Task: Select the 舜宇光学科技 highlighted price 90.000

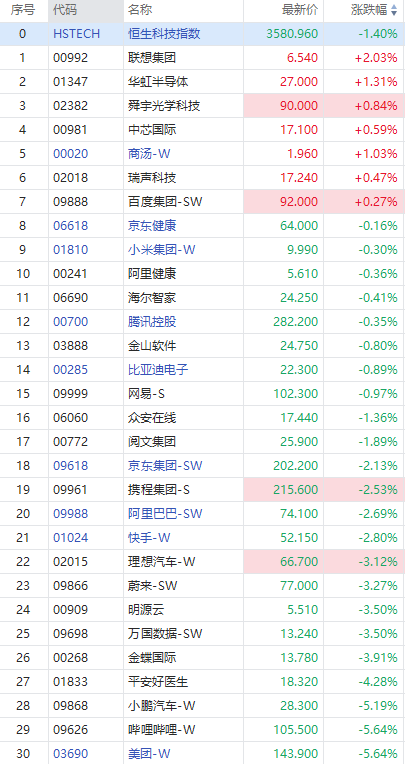Action: [299, 106]
